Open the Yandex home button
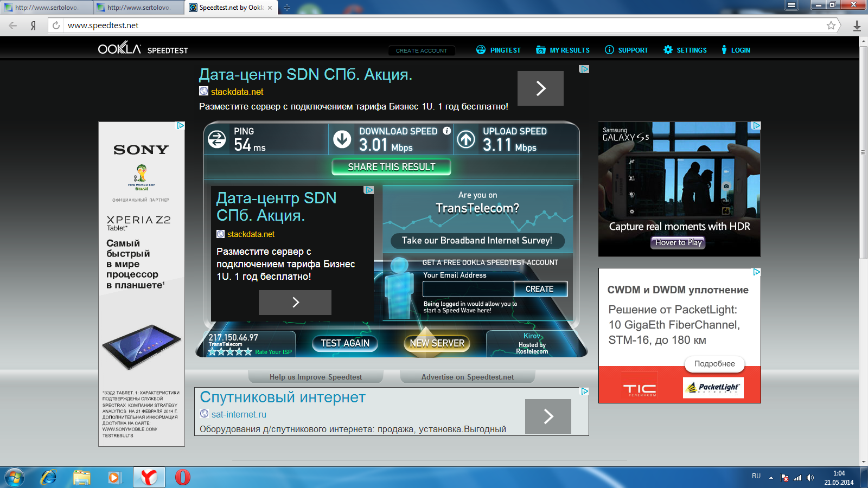This screenshot has height=488, width=868. point(33,25)
